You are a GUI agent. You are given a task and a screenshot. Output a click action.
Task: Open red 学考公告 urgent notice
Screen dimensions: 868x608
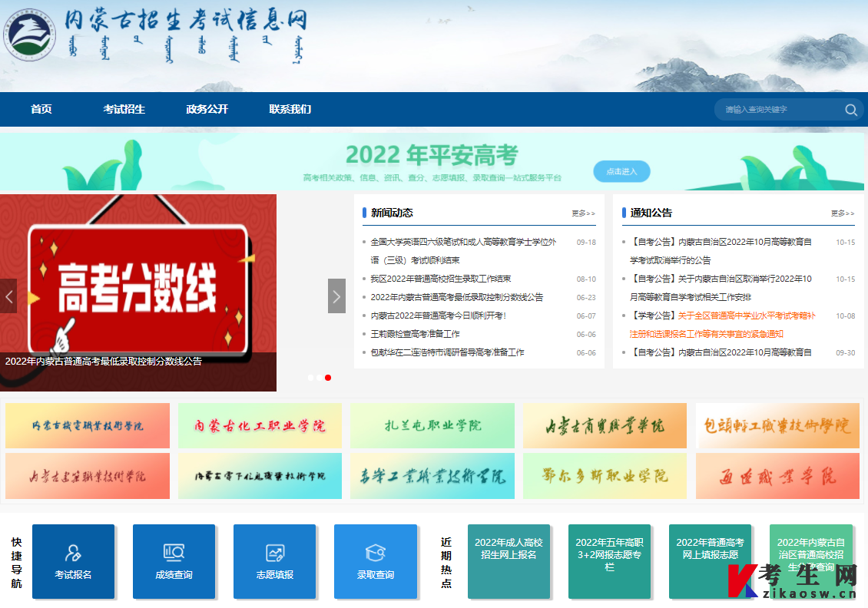[722, 325]
